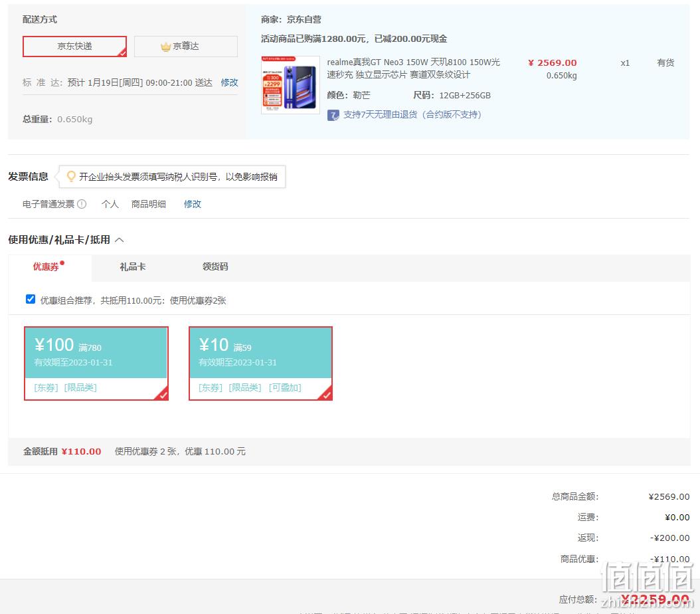Switch to the 领货码 tab

tap(215, 266)
